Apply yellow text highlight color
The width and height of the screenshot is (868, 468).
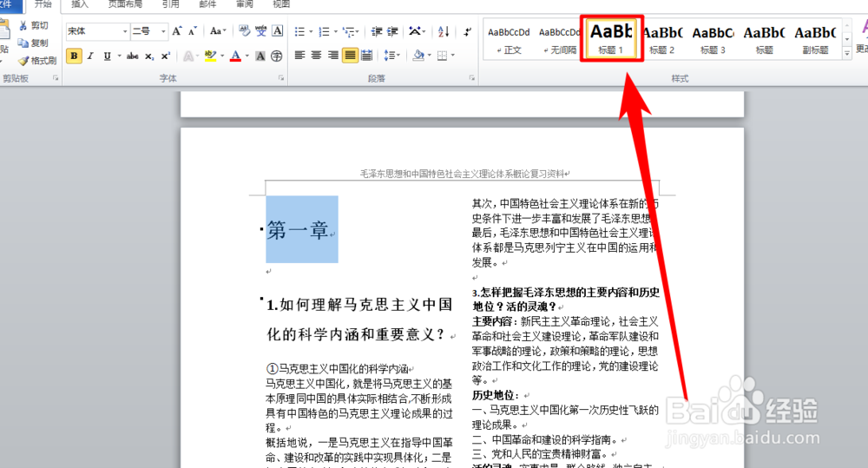click(x=210, y=56)
